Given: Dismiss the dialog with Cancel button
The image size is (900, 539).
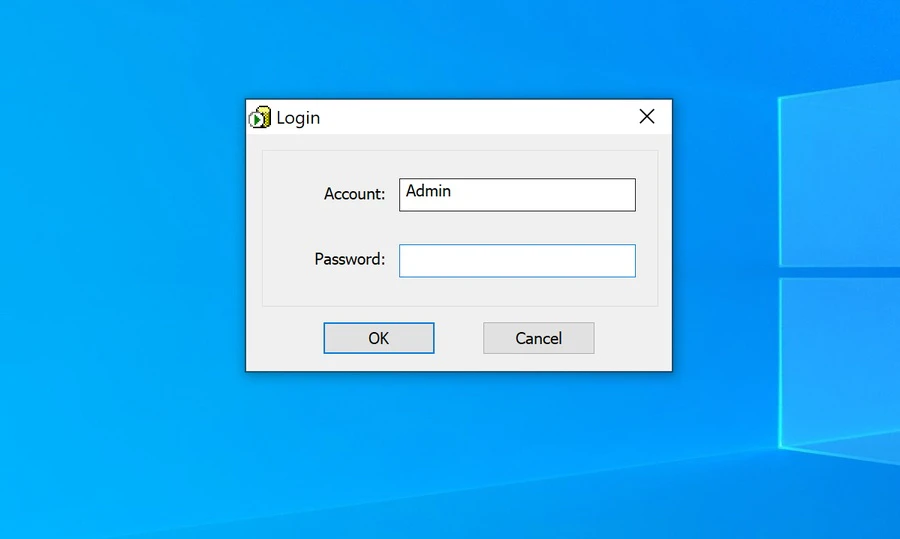Looking at the screenshot, I should (538, 338).
